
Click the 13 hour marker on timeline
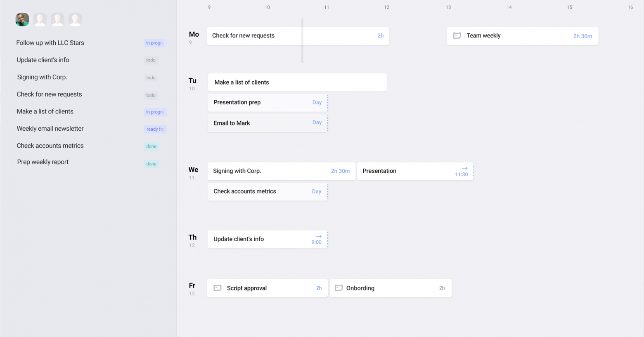coord(448,7)
